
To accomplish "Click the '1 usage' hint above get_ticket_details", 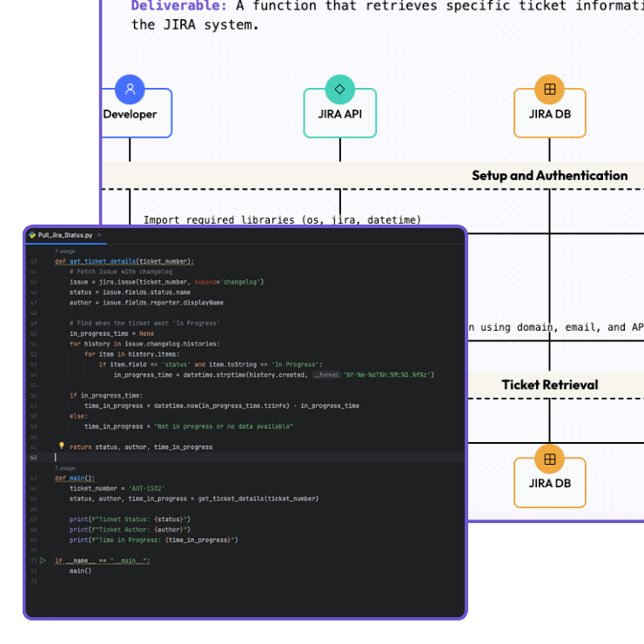I will click(65, 251).
